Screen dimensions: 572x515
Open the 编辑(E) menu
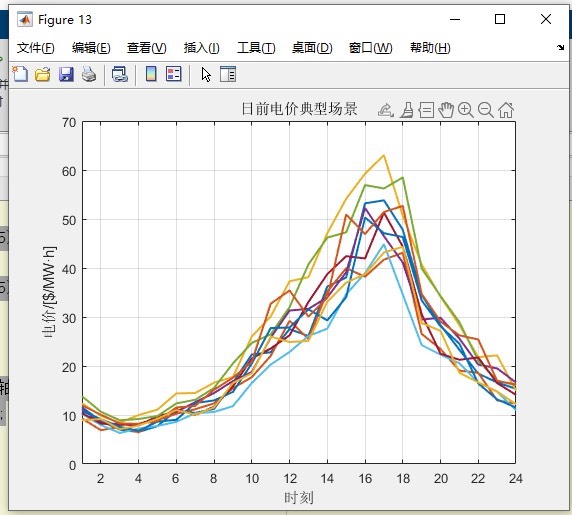(x=91, y=48)
